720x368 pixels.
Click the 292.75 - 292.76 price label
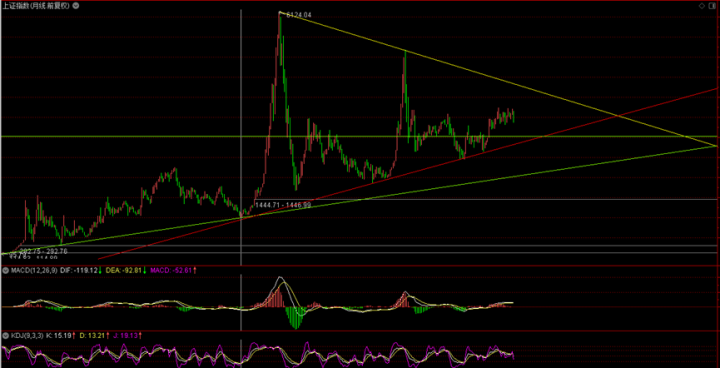coord(43,251)
